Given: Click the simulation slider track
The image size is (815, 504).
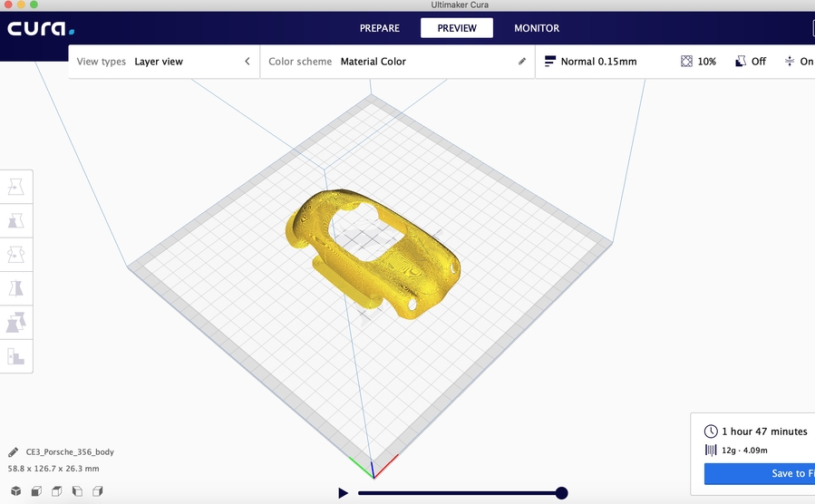Looking at the screenshot, I should click(x=458, y=493).
